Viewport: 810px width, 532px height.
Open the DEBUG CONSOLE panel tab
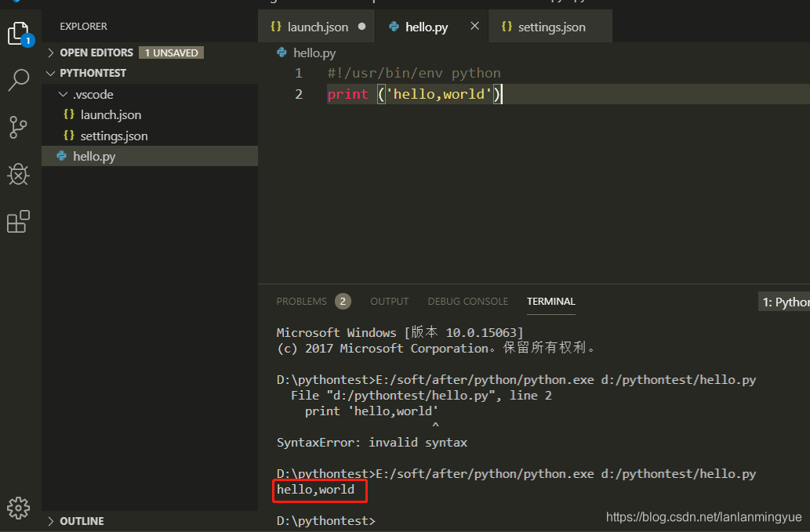[467, 301]
